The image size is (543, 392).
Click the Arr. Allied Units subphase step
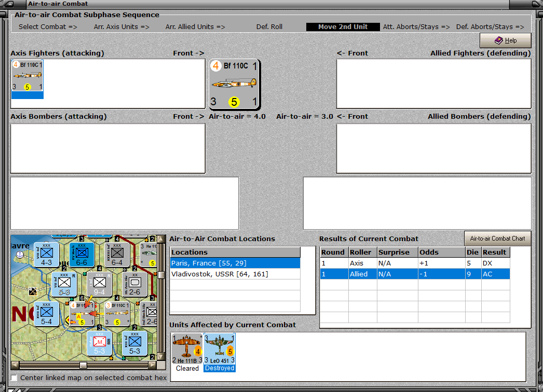tap(195, 26)
